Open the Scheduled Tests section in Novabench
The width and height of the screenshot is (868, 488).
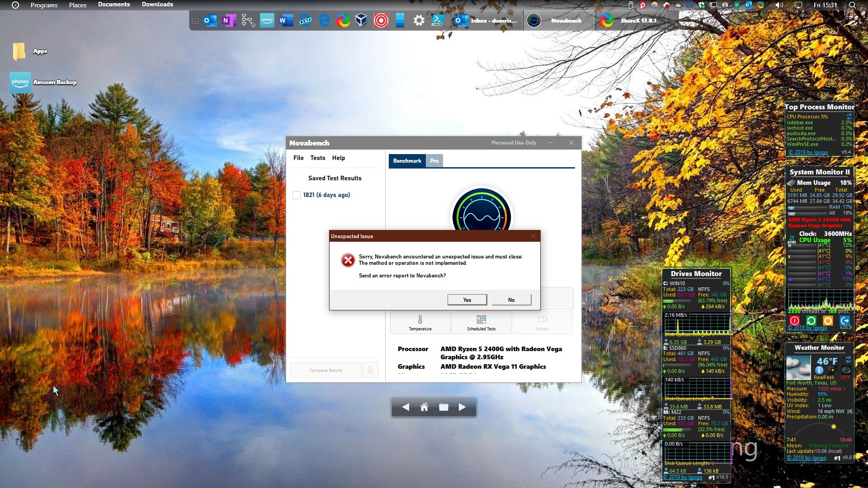pyautogui.click(x=481, y=323)
